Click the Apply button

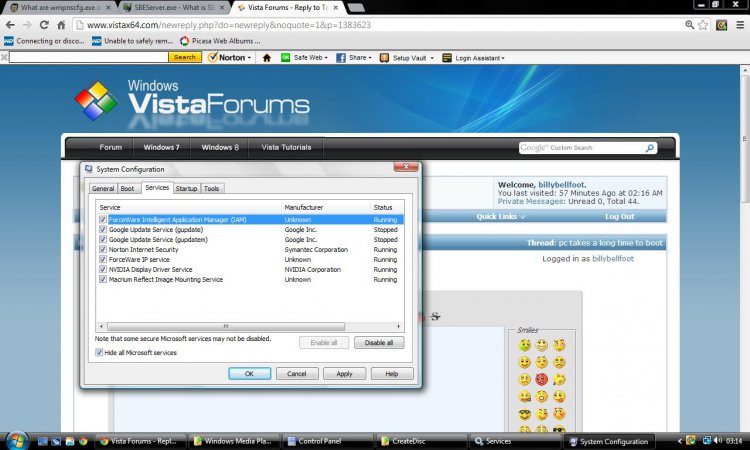point(344,373)
